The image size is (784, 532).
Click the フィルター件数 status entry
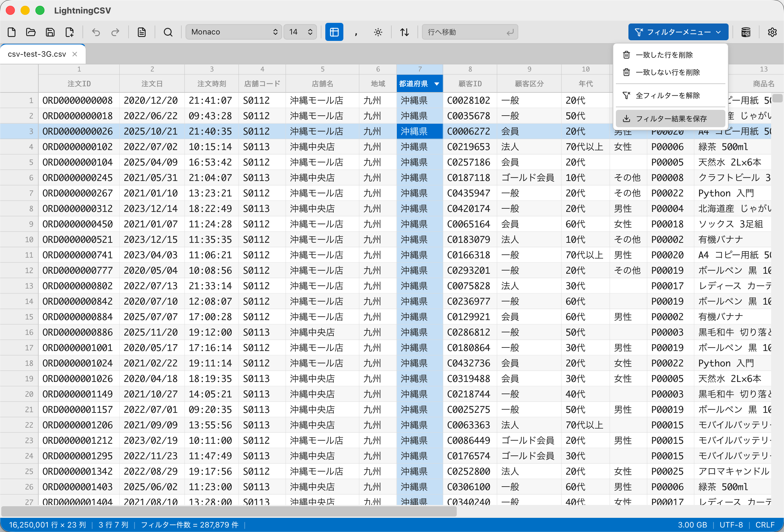point(190,525)
